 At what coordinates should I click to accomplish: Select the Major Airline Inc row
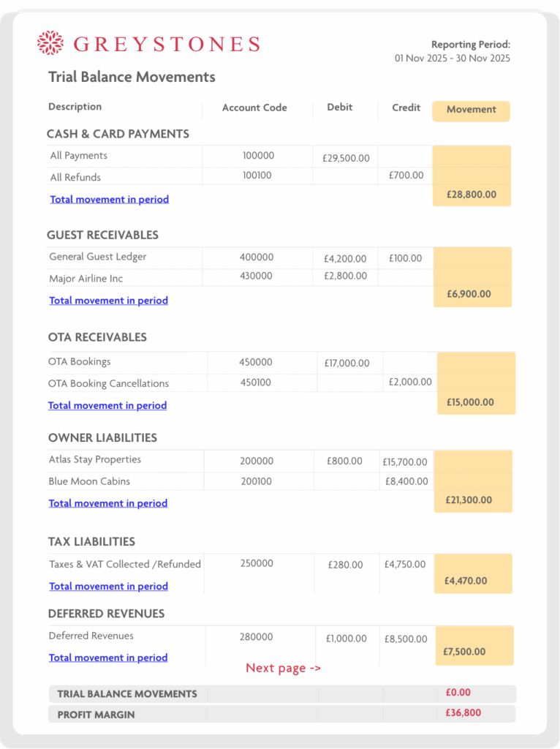[x=86, y=279]
